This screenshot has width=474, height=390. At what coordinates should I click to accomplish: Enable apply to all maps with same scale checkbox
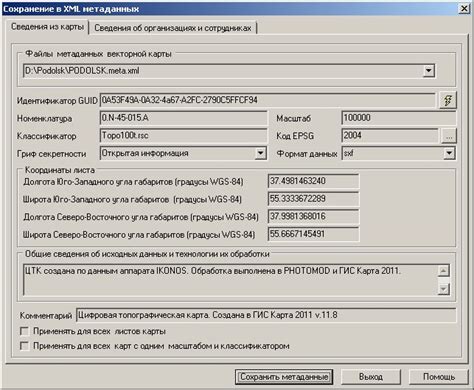pos(24,346)
